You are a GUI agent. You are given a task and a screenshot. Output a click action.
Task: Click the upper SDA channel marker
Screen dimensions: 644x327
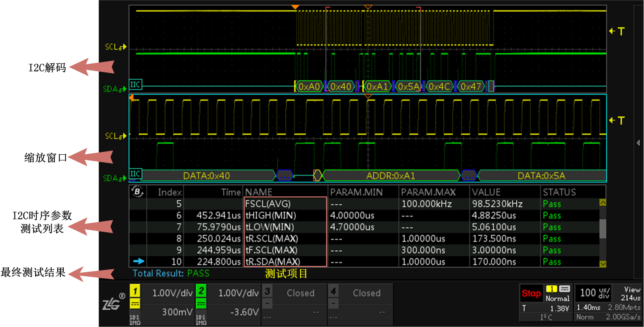pyautogui.click(x=115, y=89)
